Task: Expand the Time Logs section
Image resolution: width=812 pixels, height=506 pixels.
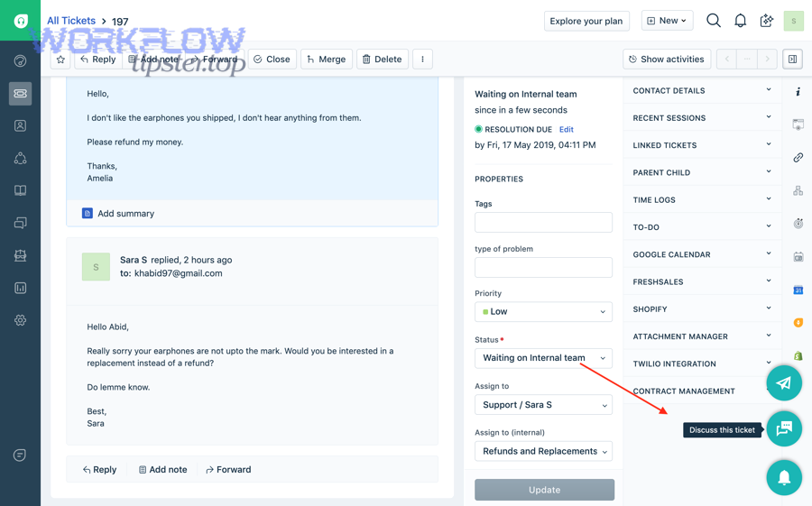Action: (x=702, y=200)
